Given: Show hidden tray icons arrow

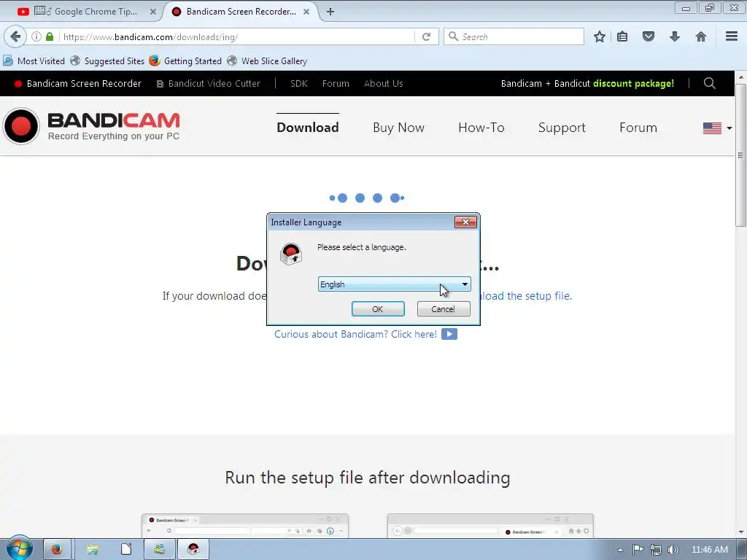Looking at the screenshot, I should click(620, 550).
